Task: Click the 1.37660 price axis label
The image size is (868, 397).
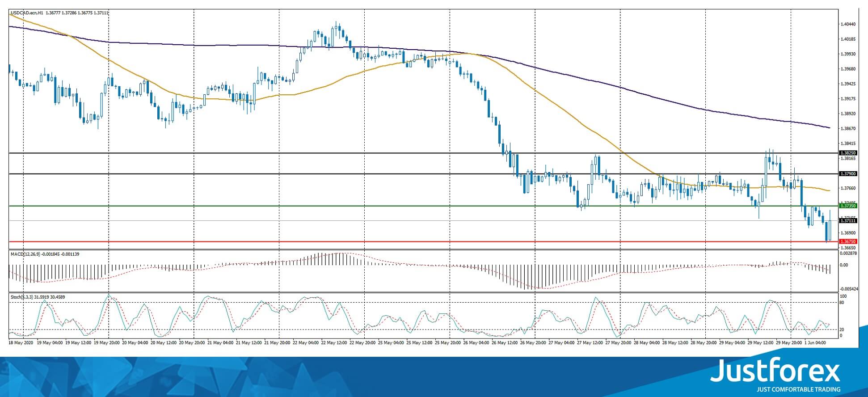Action: (x=848, y=188)
